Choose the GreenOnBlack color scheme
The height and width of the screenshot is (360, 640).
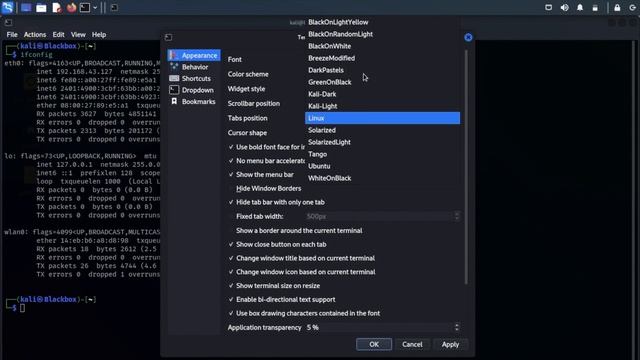coord(382,82)
